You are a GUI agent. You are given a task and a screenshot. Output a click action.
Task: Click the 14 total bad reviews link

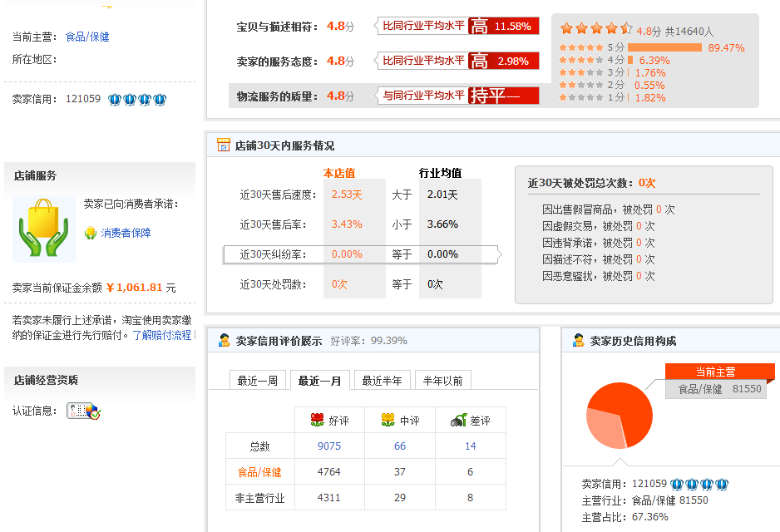pos(471,446)
